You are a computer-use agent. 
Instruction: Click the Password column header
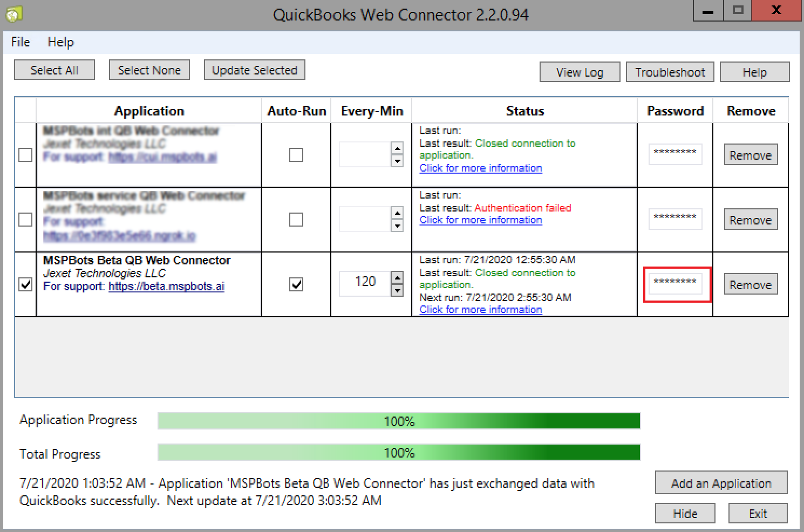click(x=675, y=111)
